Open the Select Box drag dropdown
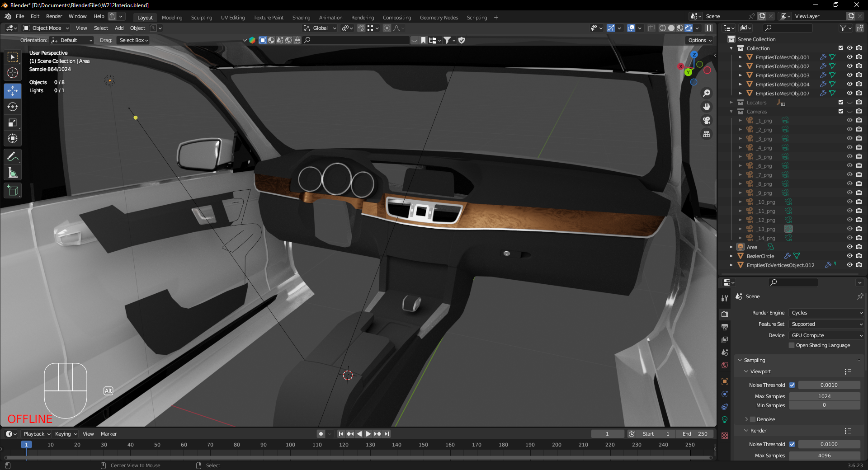The height and width of the screenshot is (470, 868). coord(133,40)
